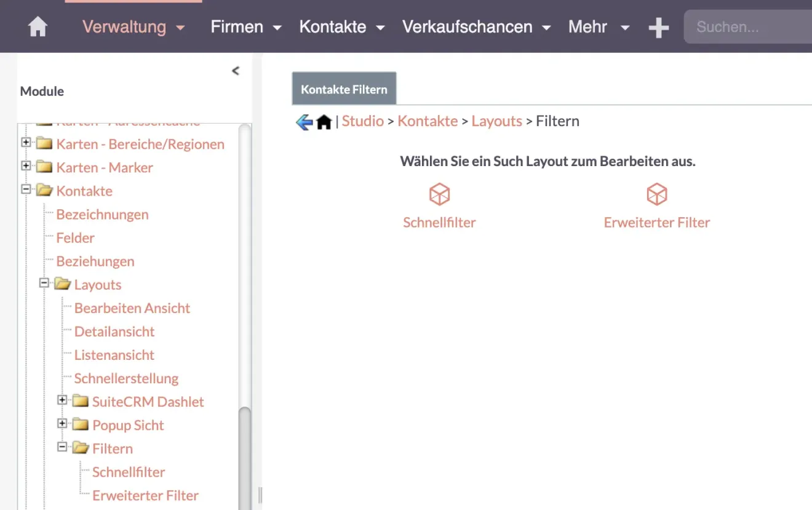Click the black home icon in breadcrumb

click(324, 122)
